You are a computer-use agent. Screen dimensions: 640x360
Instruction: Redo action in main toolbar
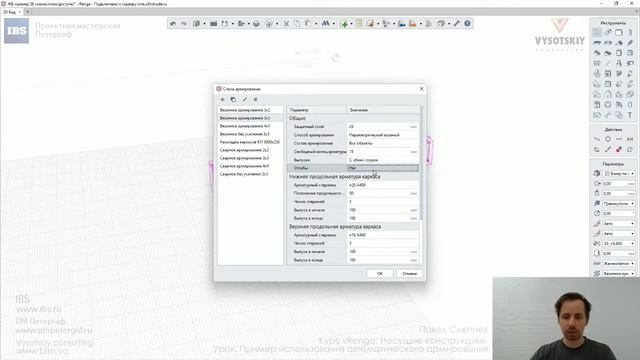(184, 24)
